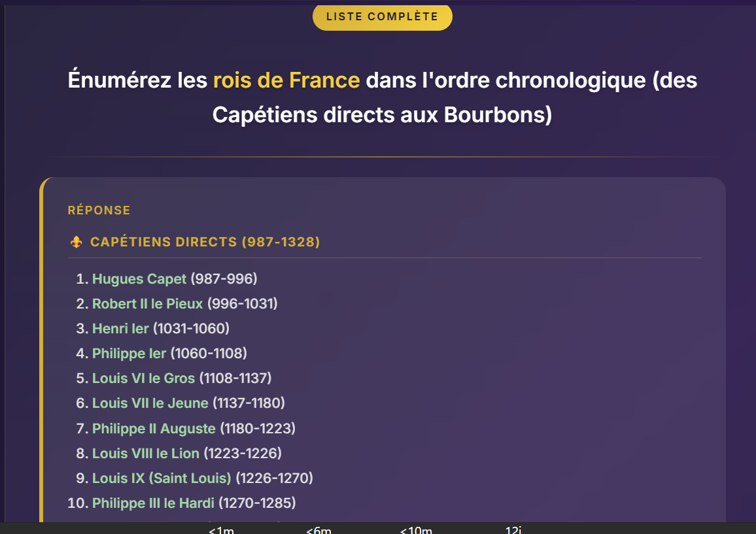
Task: Click Philippe Ier in the list
Action: pyautogui.click(x=129, y=354)
